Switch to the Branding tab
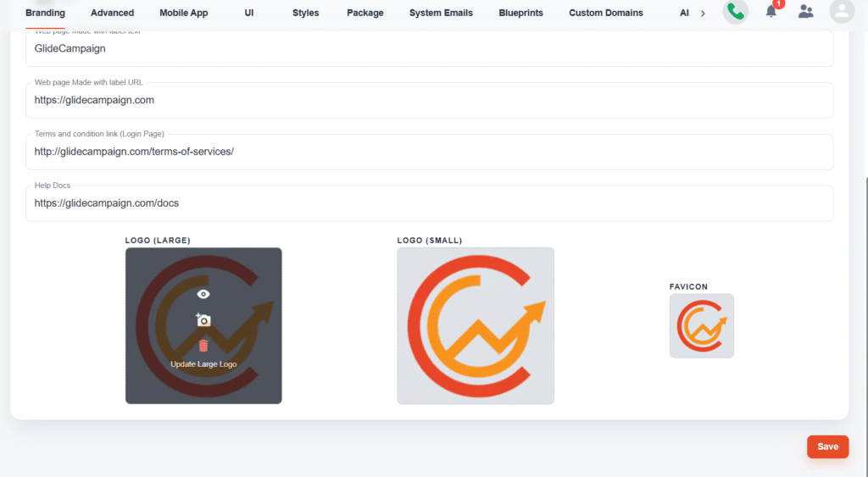Screen dimensions: 868x477 point(46,13)
